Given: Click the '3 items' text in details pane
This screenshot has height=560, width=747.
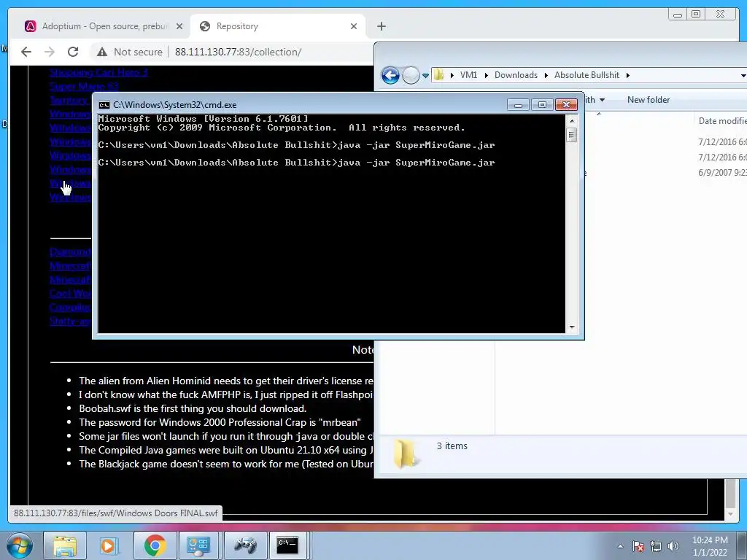Looking at the screenshot, I should (x=452, y=446).
